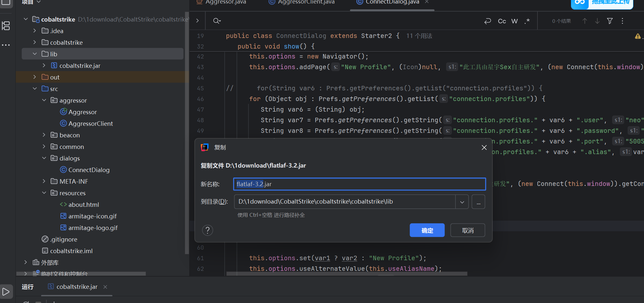Click the new name input field
This screenshot has height=303, width=644.
(x=359, y=184)
